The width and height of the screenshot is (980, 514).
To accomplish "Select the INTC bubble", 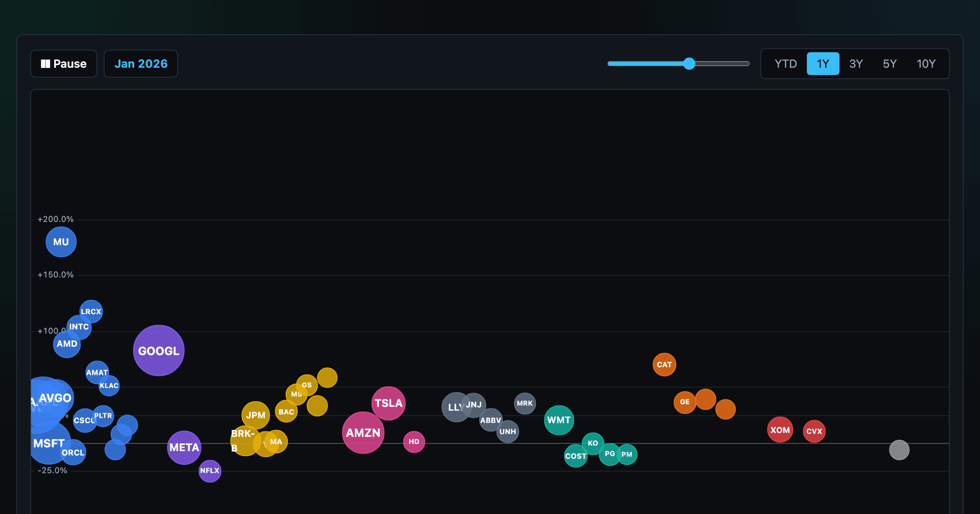I will click(79, 327).
